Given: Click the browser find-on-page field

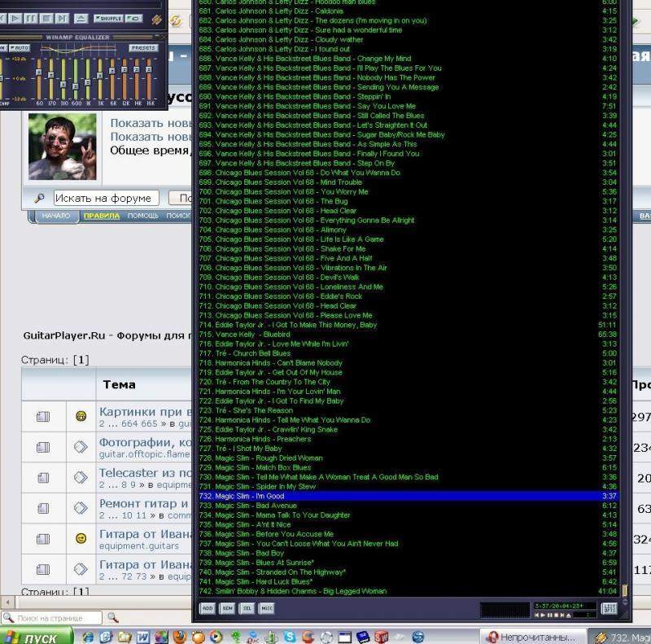Looking at the screenshot, I should click(51, 618).
